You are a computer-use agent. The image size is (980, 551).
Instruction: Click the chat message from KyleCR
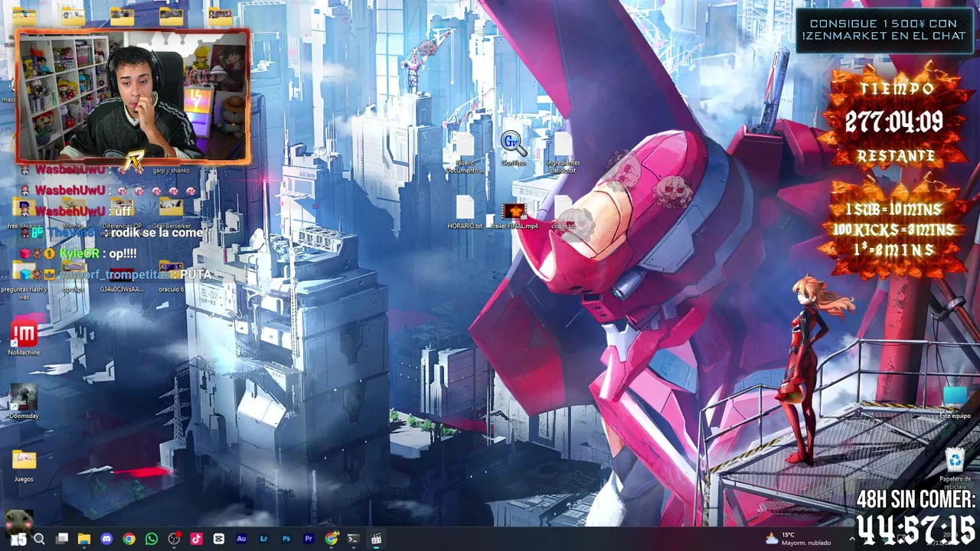[x=80, y=253]
